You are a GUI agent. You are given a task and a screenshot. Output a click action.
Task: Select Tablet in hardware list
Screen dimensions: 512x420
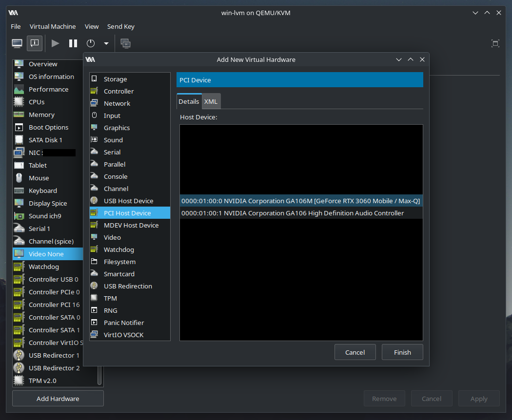click(48, 166)
